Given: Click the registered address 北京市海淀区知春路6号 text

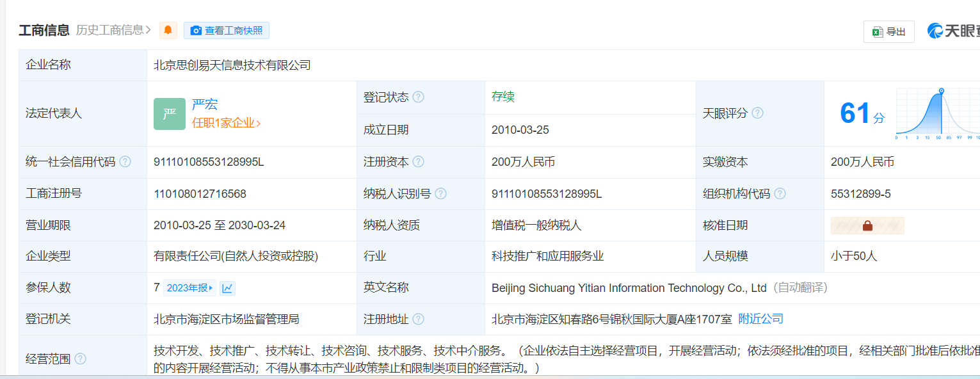Looking at the screenshot, I should pos(612,319).
